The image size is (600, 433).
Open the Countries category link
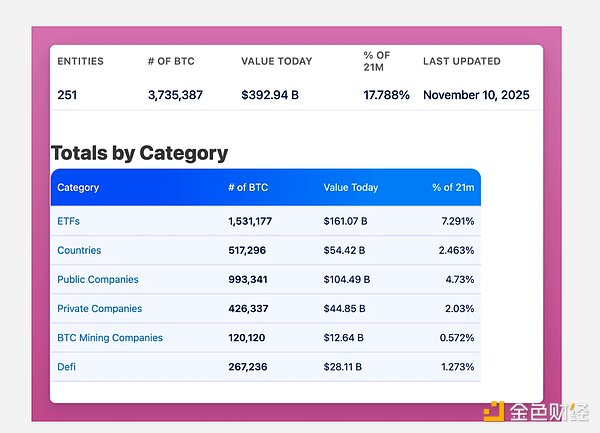click(x=79, y=250)
